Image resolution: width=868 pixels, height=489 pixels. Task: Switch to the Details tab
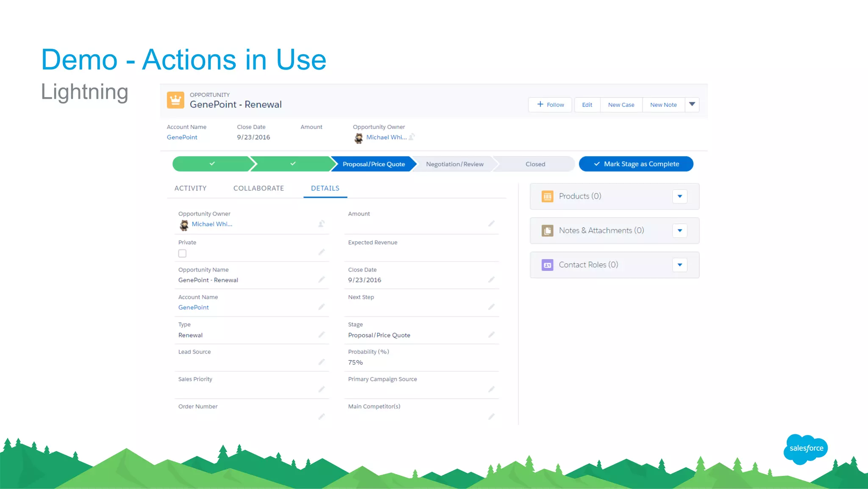[x=325, y=188]
